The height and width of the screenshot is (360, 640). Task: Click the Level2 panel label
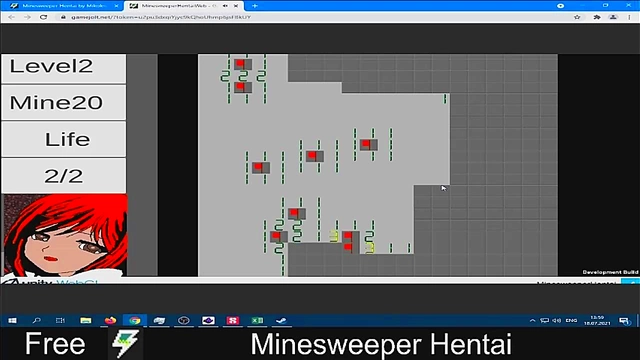[x=64, y=69]
